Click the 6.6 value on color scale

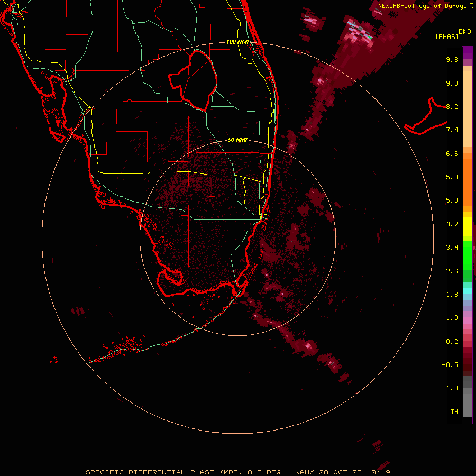(x=452, y=154)
